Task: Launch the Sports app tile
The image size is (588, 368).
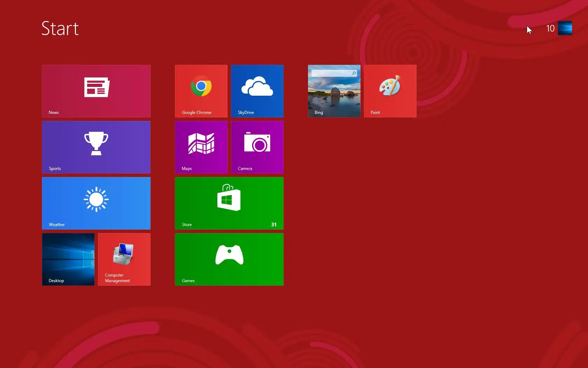Action: (x=96, y=147)
